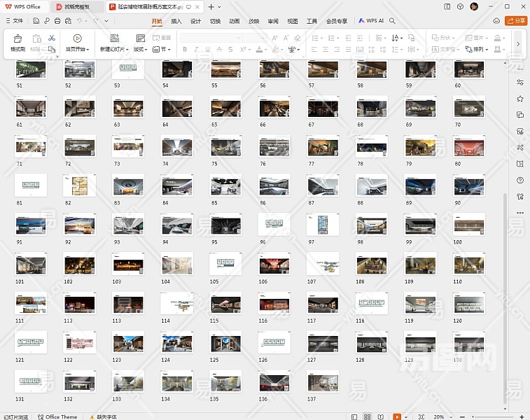Switch to slide sorter view in status bar

368,416
